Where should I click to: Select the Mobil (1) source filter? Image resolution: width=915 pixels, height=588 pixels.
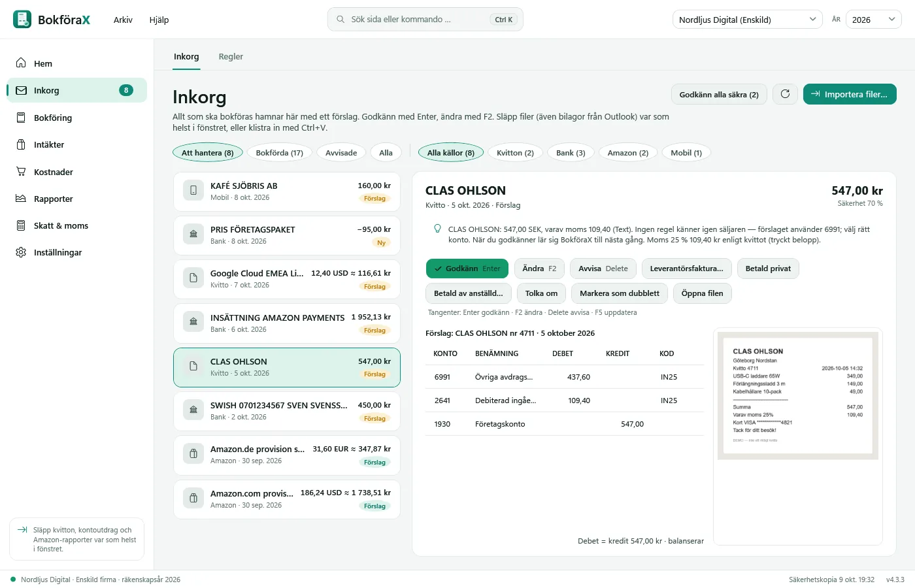point(686,153)
